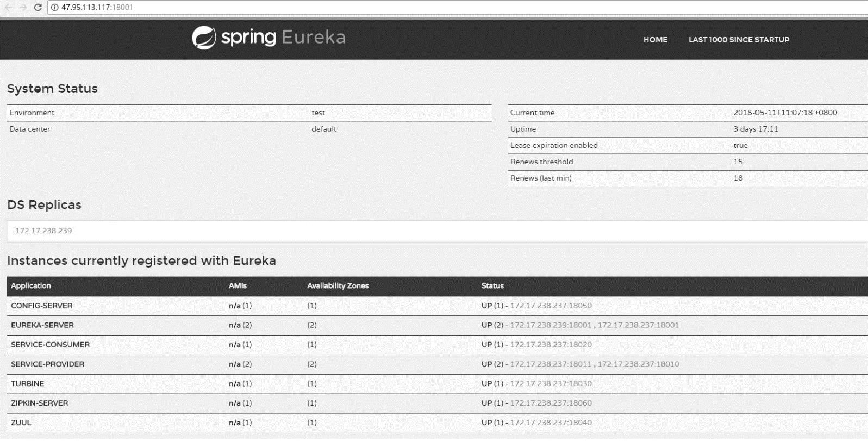Open TURBINE instance link 172.17.238.237:18030
868x441 pixels.
551,384
